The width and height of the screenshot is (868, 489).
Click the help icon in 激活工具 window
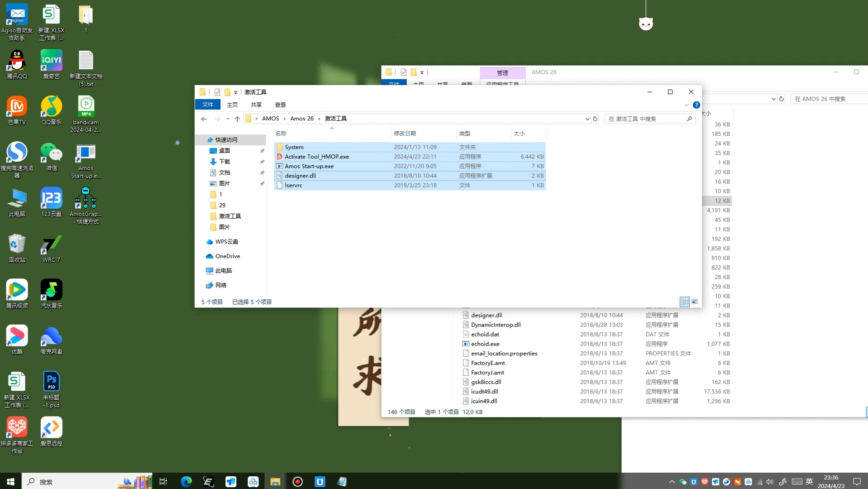point(696,105)
